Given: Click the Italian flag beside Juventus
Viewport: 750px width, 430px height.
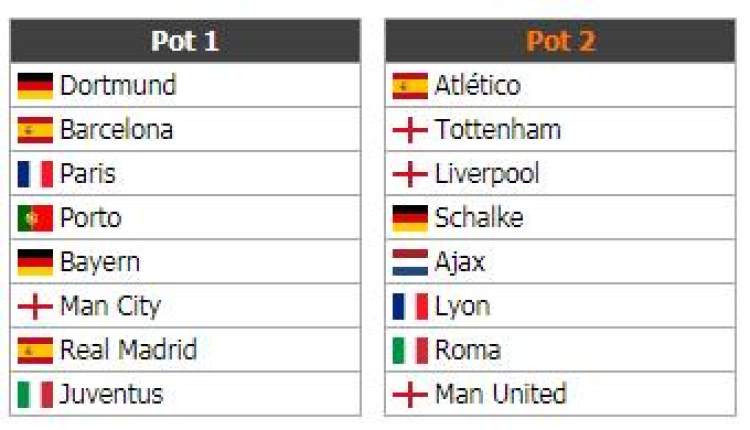Looking at the screenshot, I should pyautogui.click(x=35, y=395).
